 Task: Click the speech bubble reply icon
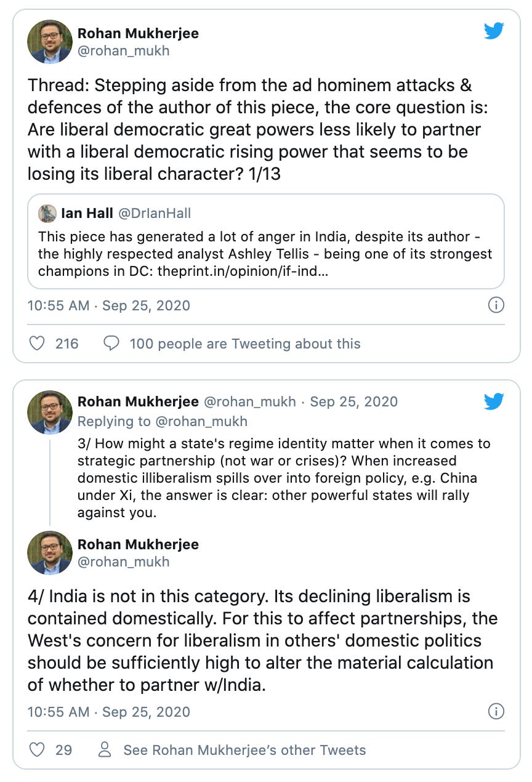click(x=111, y=343)
